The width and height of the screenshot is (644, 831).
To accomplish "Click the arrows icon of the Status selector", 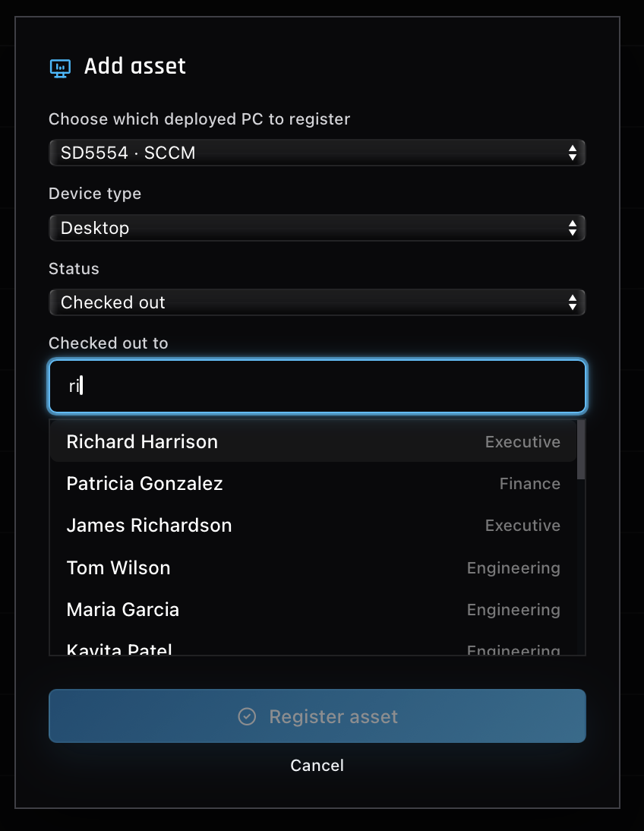I will 573,302.
